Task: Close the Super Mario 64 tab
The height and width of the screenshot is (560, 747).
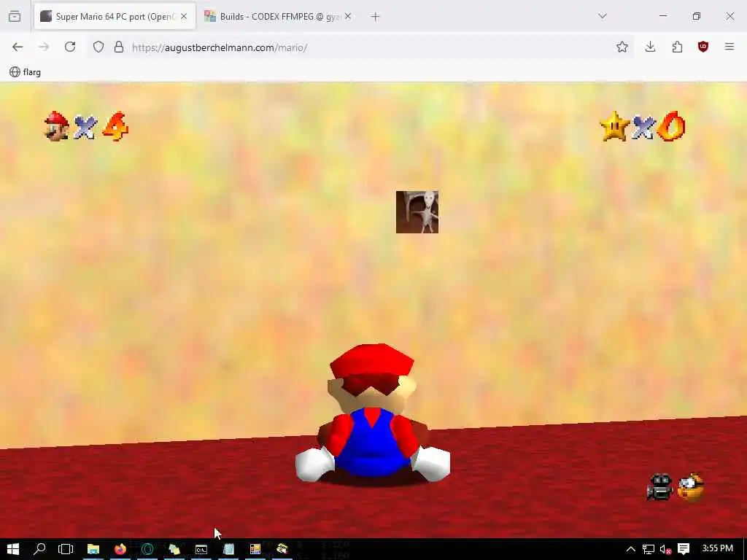Action: (184, 17)
